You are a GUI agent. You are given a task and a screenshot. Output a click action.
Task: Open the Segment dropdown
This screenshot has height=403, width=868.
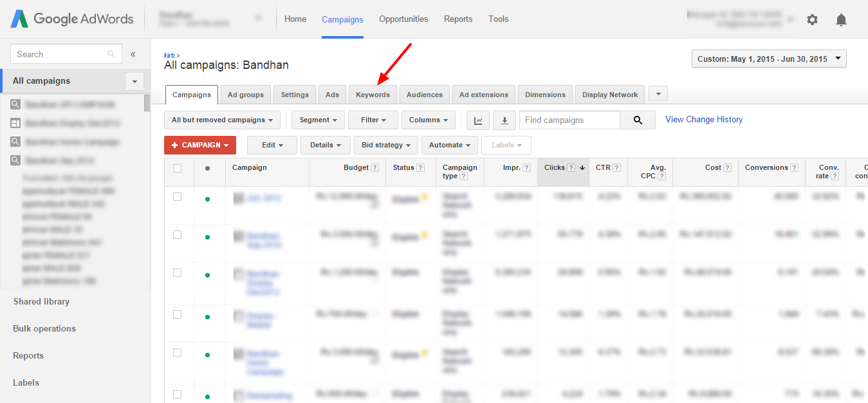318,120
